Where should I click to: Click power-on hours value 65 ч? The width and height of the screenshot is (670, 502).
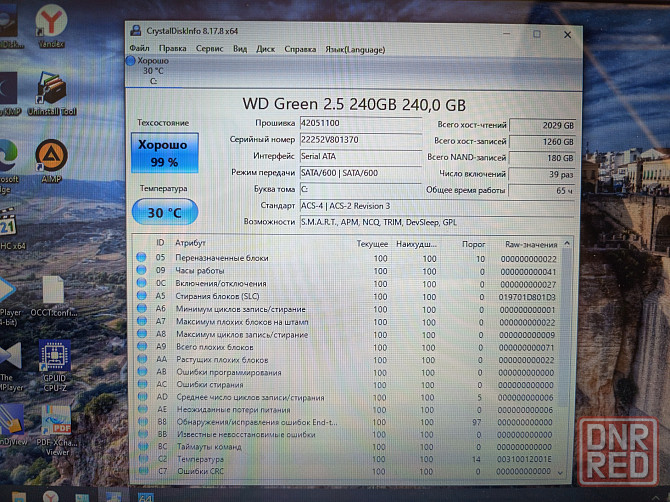541,191
